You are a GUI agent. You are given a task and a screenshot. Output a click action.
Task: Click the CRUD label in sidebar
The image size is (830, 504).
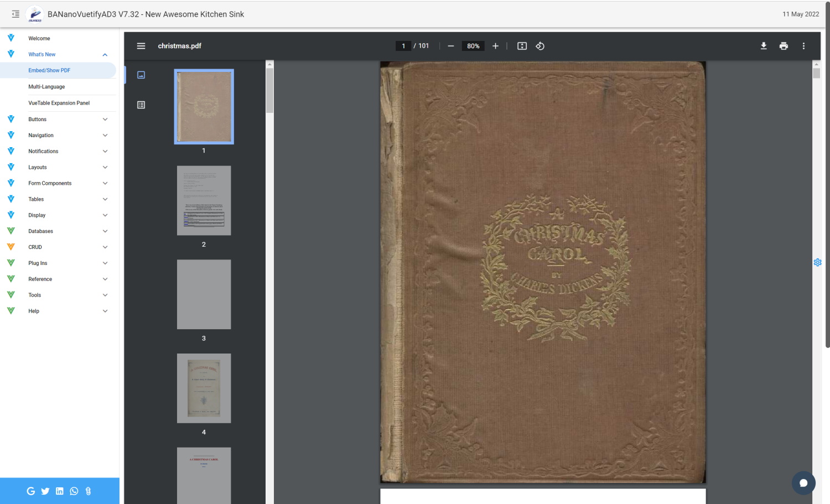point(35,247)
